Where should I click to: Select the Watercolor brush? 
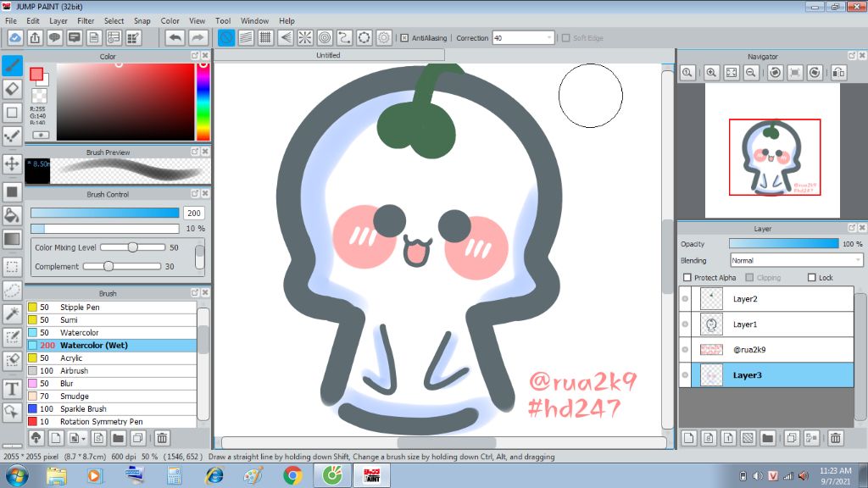(x=111, y=332)
